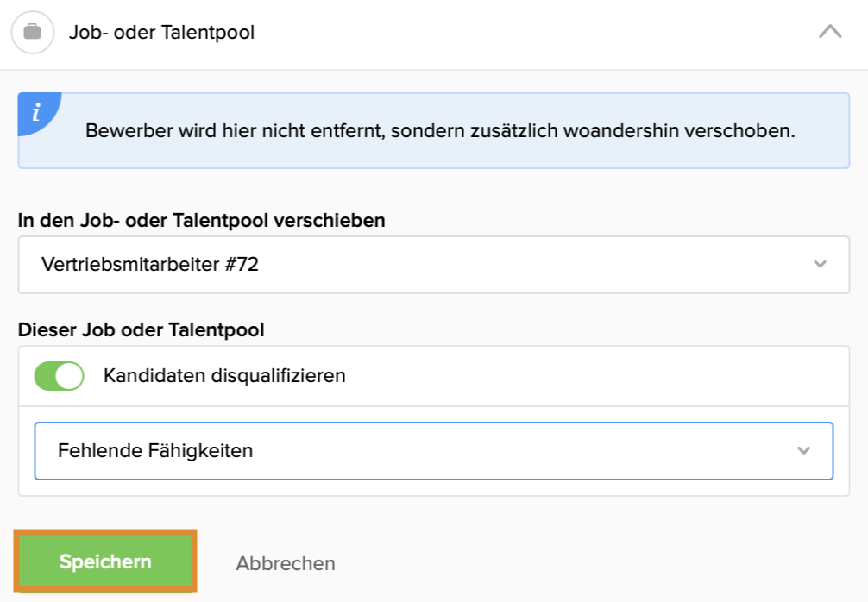Click the chevron arrow of the job selector
This screenshot has width=868, height=602.
820,265
